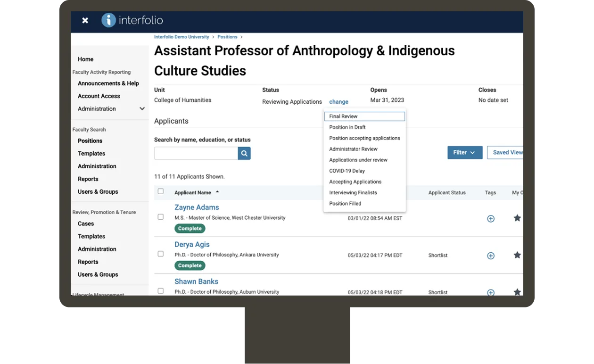Close the sidebar with the X icon

(x=85, y=20)
